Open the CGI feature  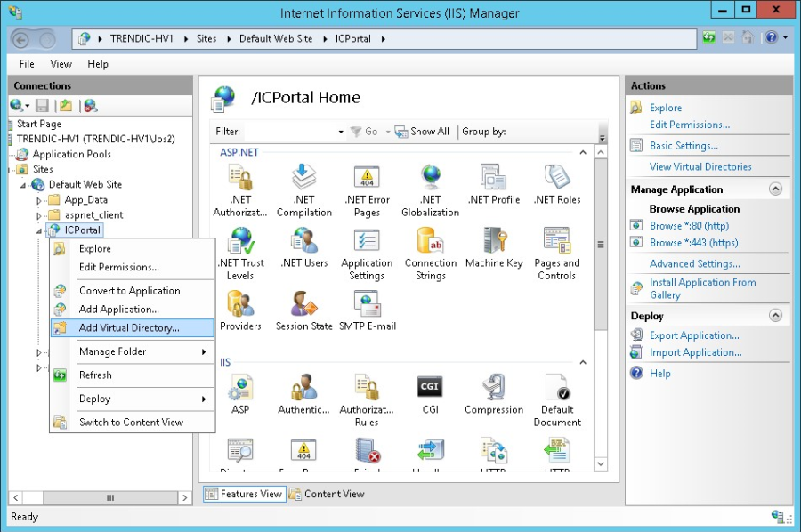coord(430,394)
